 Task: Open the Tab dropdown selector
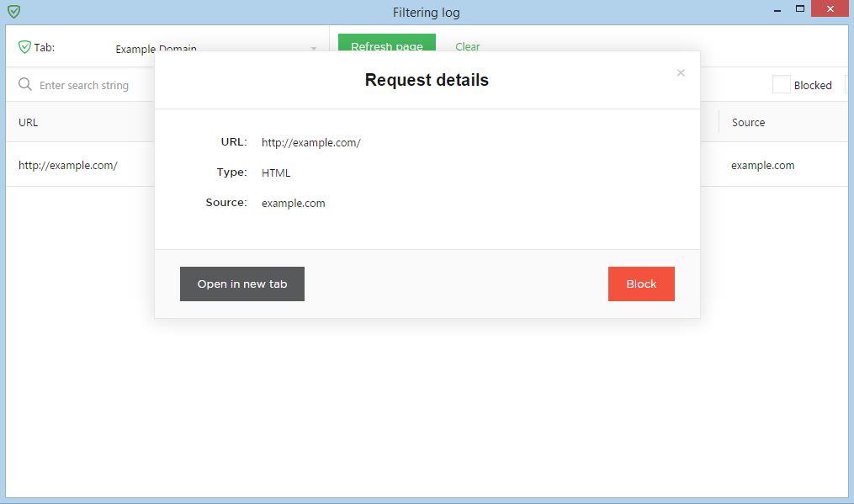click(x=215, y=49)
